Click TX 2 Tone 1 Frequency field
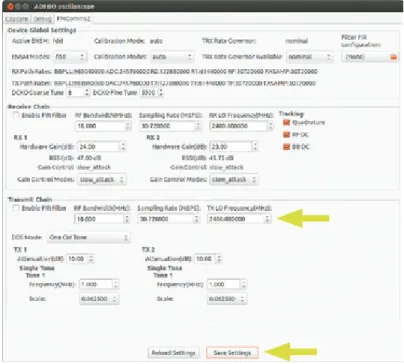This screenshot has width=404, height=364. point(227,285)
